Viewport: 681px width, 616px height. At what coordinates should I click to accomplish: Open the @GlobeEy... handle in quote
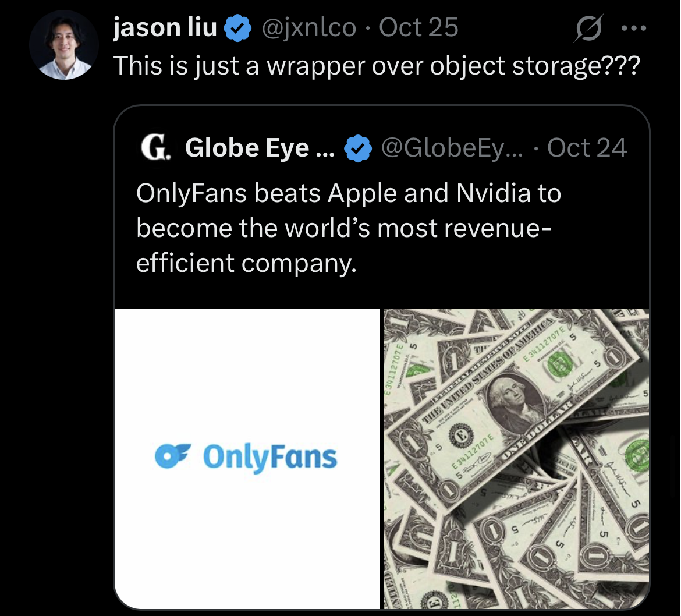[452, 148]
